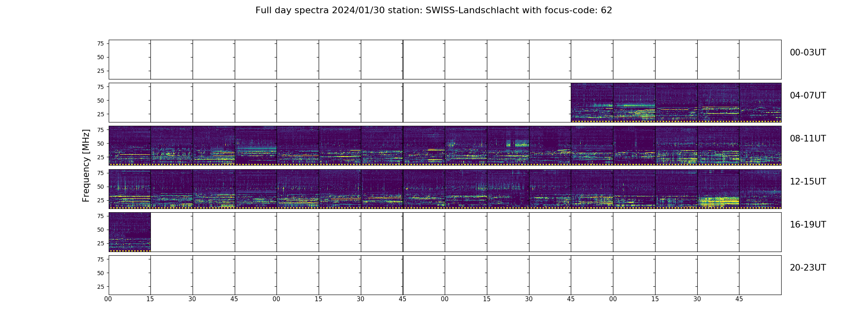Click the 25 tick label of the 08-11UT row
868x331 pixels.
(100, 157)
